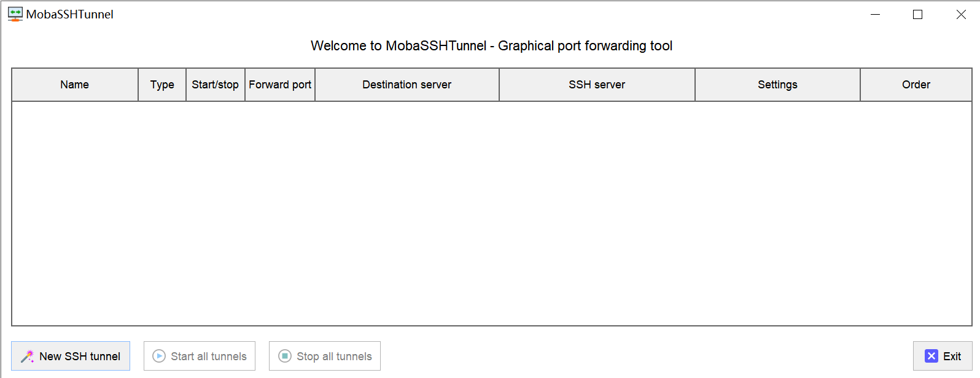Click the Start/stop column header
The width and height of the screenshot is (980, 378).
pyautogui.click(x=216, y=85)
